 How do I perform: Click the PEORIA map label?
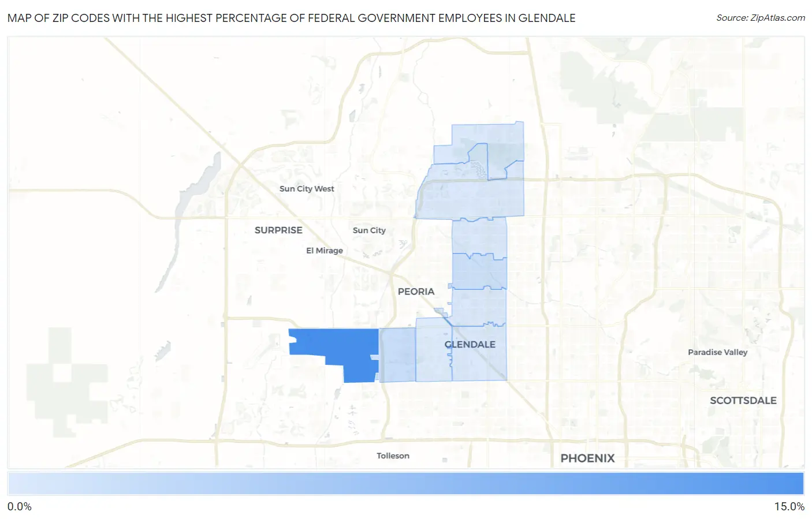(416, 292)
